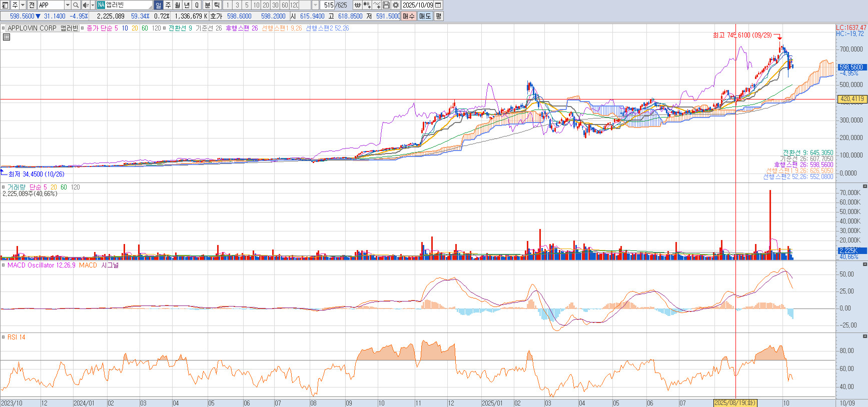
Task: Click the speaker sound alert icon
Action: click(86, 5)
